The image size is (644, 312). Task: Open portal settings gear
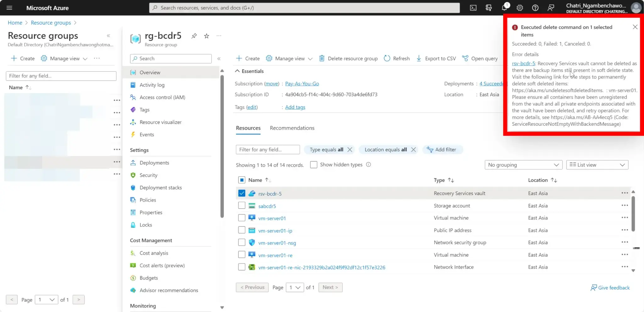tap(520, 8)
